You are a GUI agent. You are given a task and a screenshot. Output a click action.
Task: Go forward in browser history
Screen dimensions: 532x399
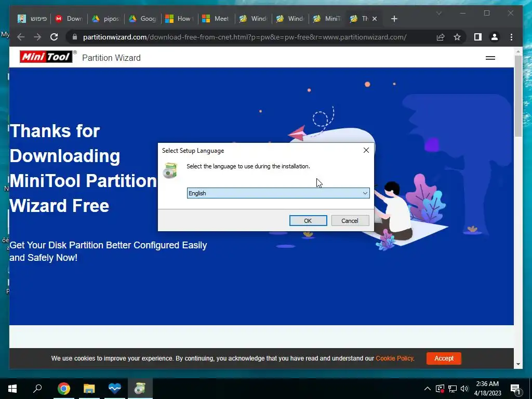pyautogui.click(x=37, y=37)
